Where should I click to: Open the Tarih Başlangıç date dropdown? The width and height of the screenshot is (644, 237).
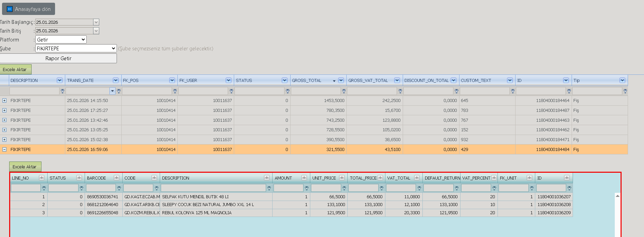tap(96, 22)
